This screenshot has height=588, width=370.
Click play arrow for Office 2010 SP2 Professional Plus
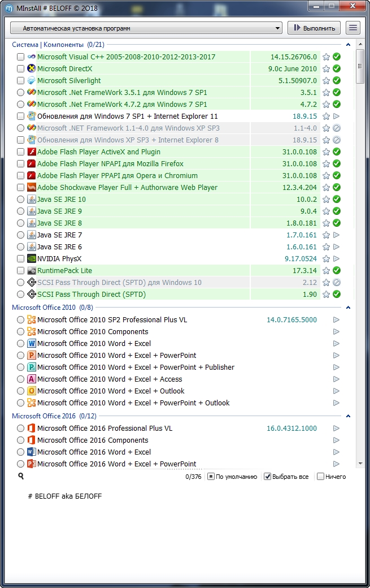point(336,320)
